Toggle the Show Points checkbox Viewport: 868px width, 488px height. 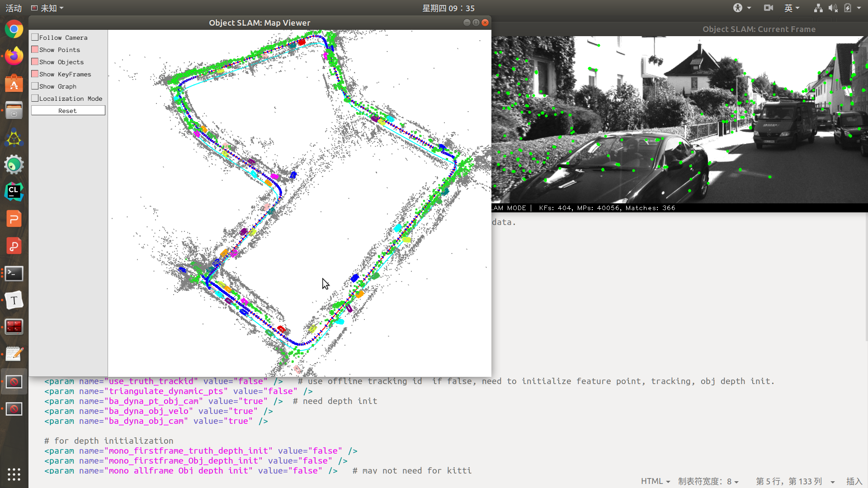[x=35, y=50]
